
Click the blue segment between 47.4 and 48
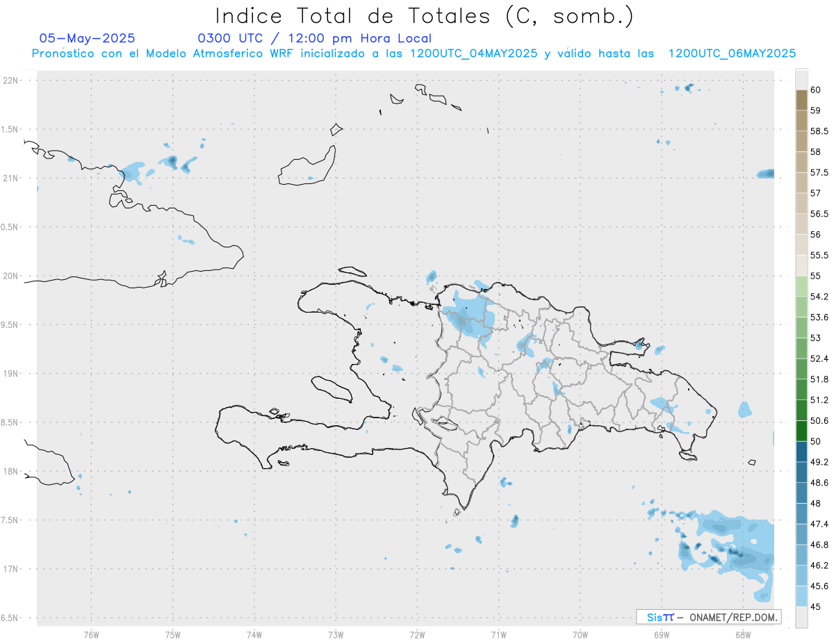(x=801, y=513)
